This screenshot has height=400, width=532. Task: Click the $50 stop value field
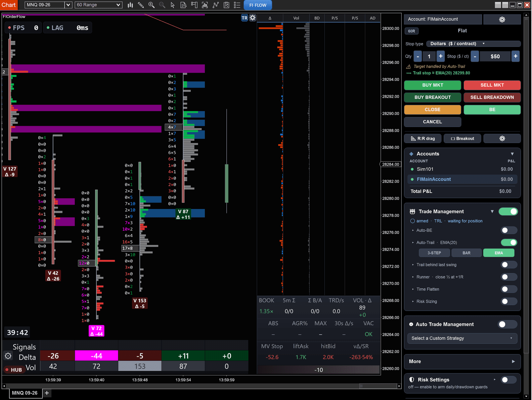(495, 56)
